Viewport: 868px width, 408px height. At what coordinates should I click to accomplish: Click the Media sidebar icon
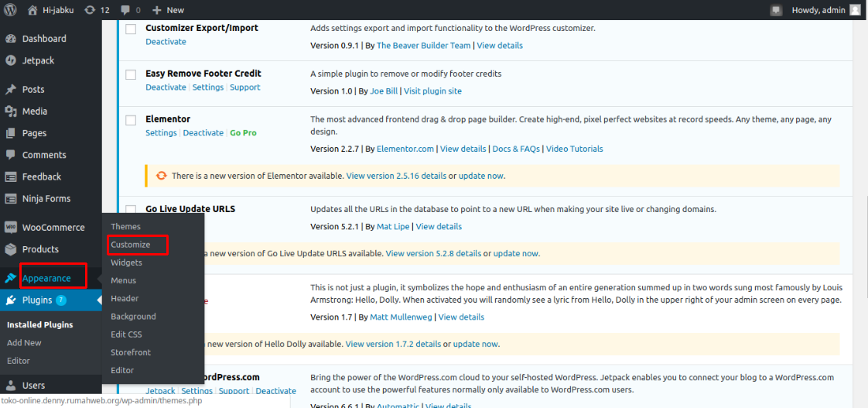11,111
